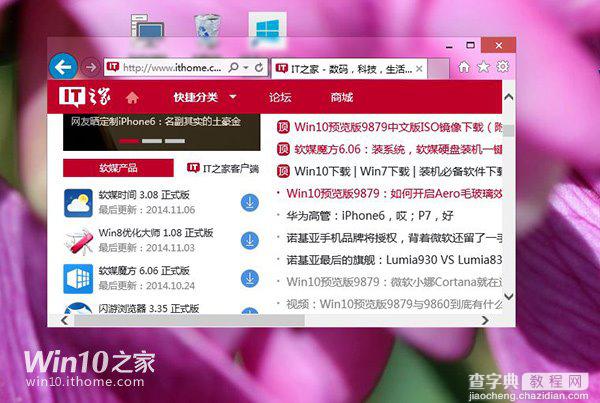The width and height of the screenshot is (600, 403).
Task: Open the 论坛 navigation item
Action: click(280, 97)
